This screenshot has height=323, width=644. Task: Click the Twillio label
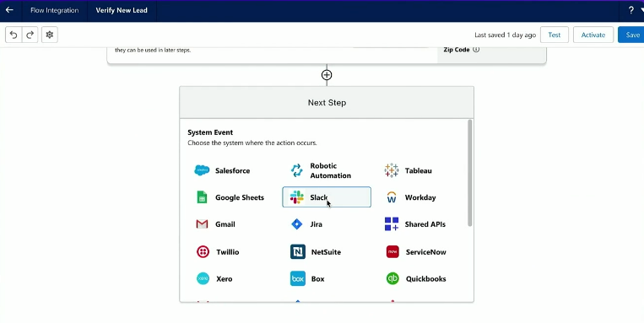pos(228,252)
